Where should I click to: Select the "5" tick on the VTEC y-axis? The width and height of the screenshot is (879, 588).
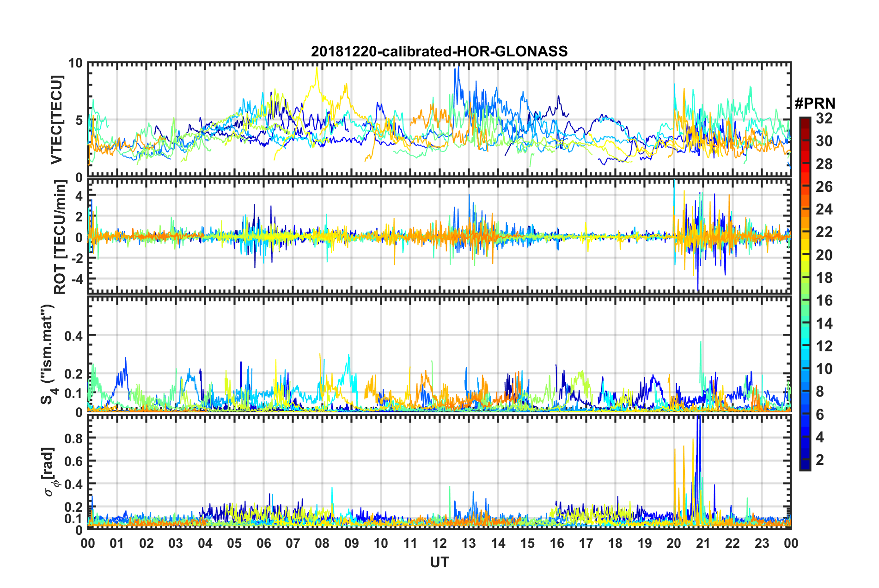point(79,120)
